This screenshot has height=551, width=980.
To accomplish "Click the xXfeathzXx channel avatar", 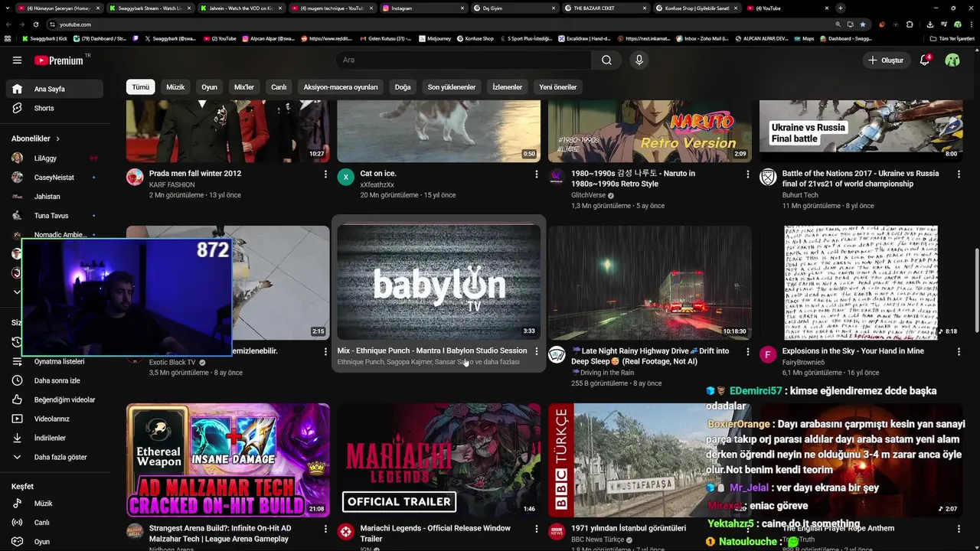I will [x=345, y=178].
